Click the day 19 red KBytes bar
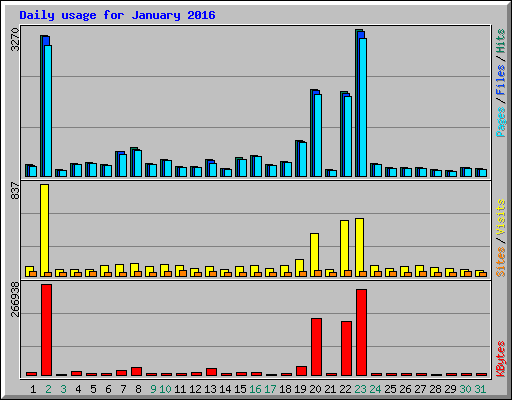512x400 pixels. coord(302,371)
